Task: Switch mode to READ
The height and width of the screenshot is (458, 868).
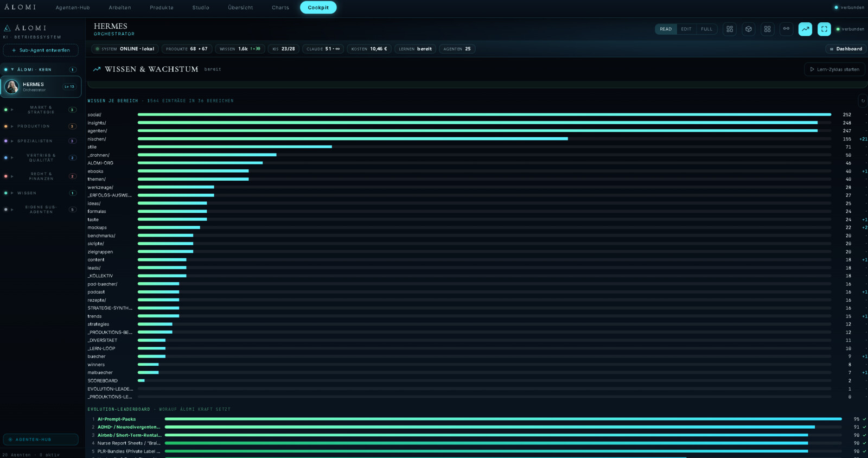Action: coord(666,29)
